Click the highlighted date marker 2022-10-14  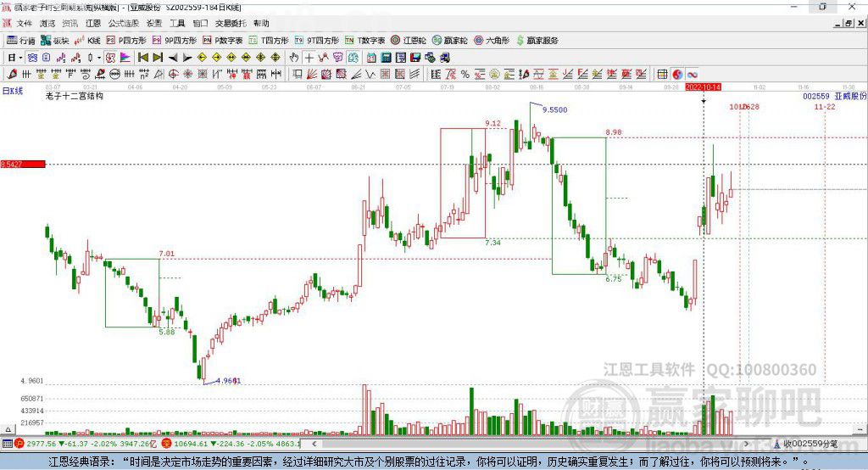(703, 87)
